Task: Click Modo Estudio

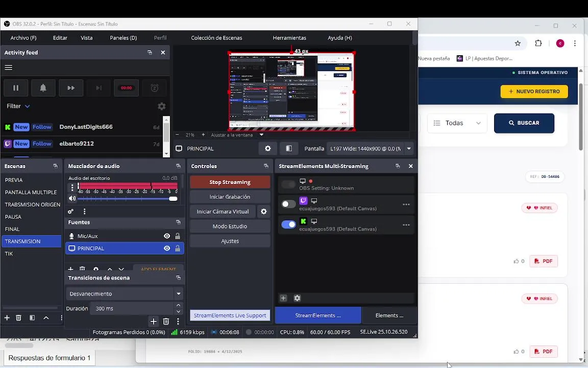Action: coord(230,226)
